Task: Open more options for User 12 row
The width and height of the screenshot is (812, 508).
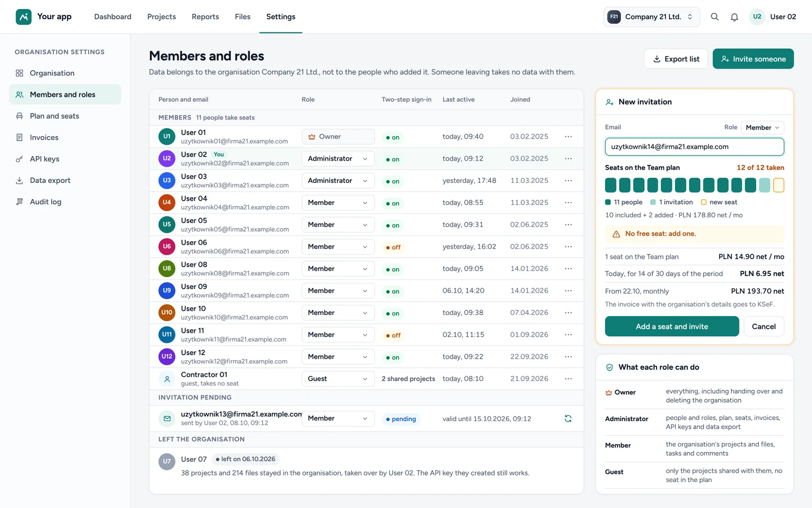Action: [568, 357]
